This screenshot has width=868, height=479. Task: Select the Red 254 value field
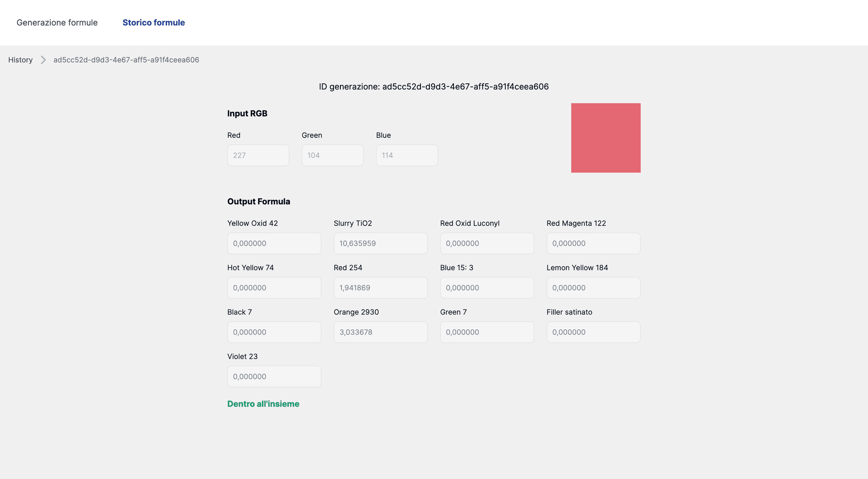(380, 288)
